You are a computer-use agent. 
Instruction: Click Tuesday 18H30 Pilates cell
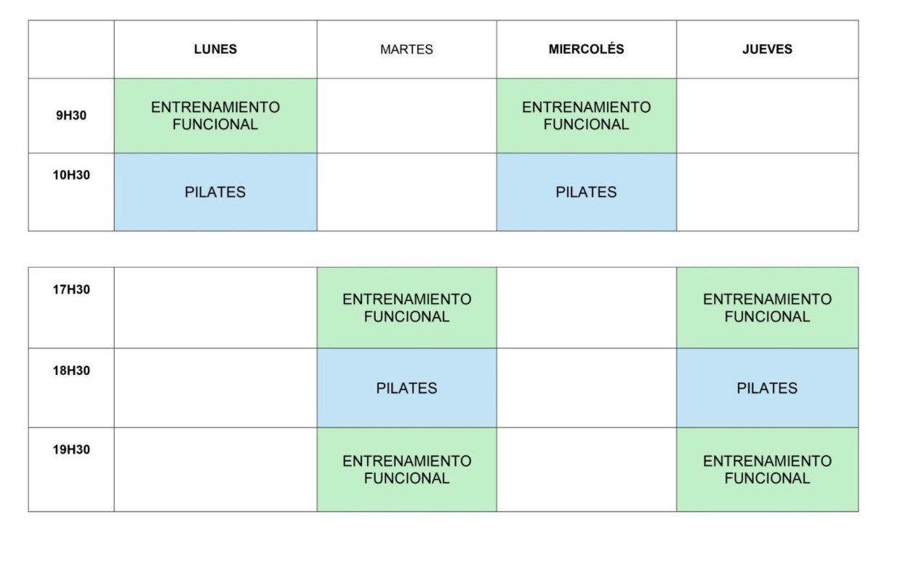(406, 387)
